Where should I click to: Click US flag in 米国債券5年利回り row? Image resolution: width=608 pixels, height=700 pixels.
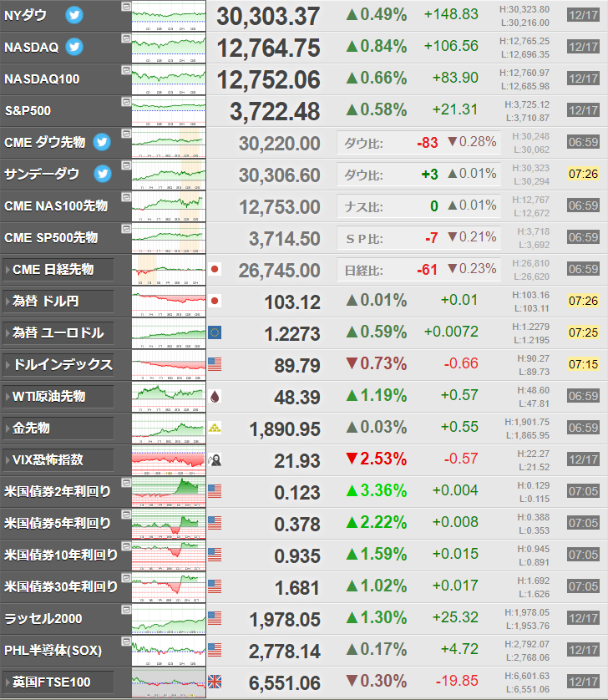click(x=215, y=523)
